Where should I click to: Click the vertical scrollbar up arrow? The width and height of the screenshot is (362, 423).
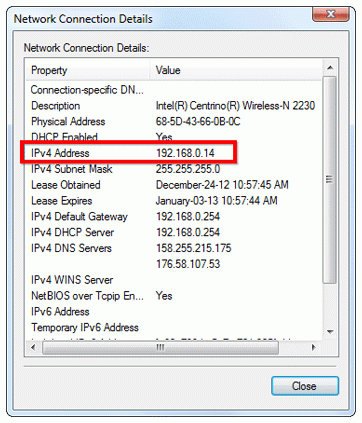(x=330, y=68)
